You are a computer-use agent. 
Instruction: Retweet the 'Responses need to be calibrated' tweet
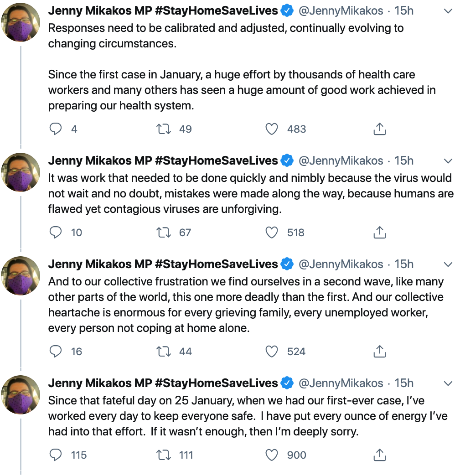click(164, 129)
